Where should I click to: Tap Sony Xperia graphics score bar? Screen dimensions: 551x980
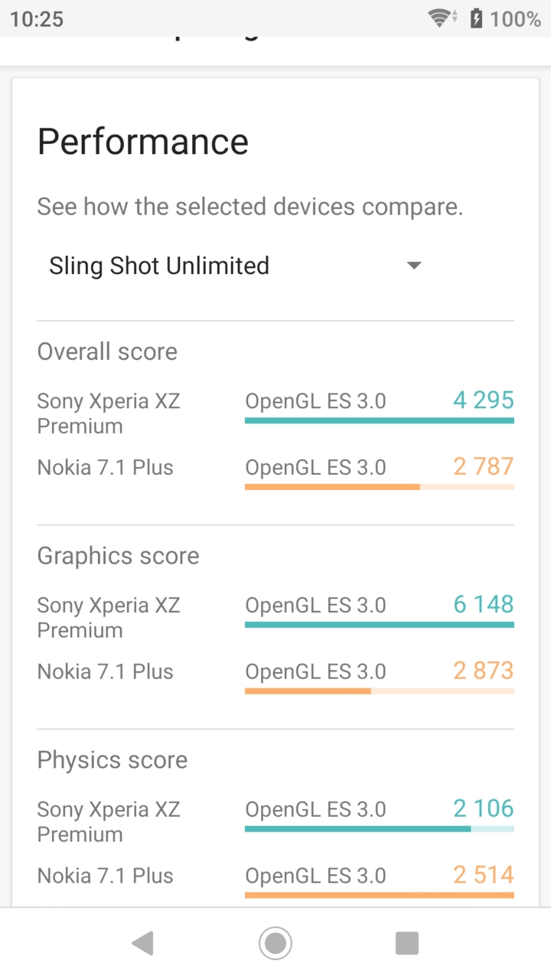(x=380, y=625)
